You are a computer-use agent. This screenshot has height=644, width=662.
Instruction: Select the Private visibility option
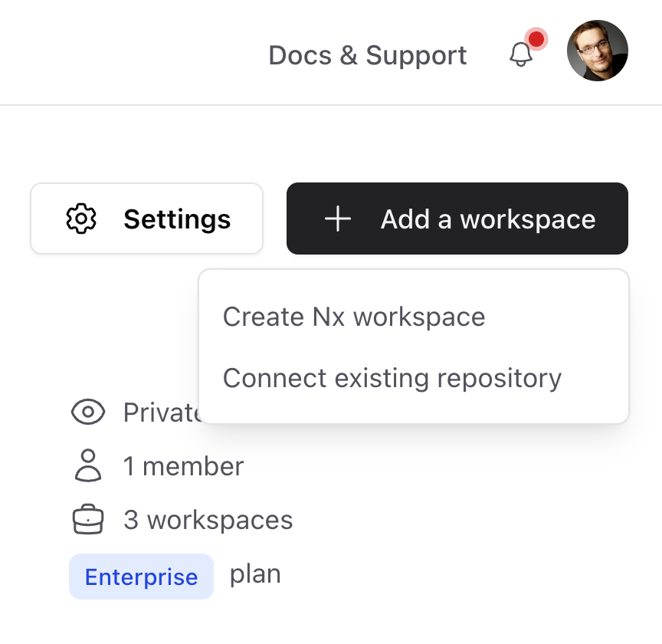pos(123,412)
